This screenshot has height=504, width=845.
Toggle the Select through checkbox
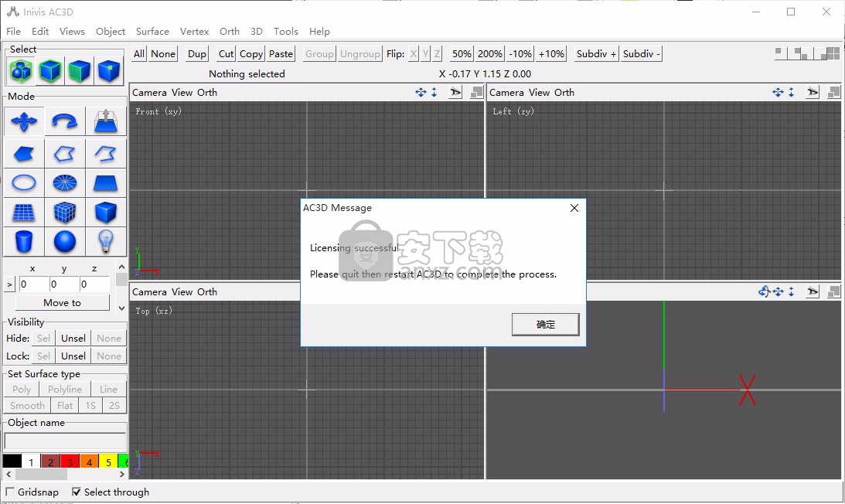pos(77,492)
